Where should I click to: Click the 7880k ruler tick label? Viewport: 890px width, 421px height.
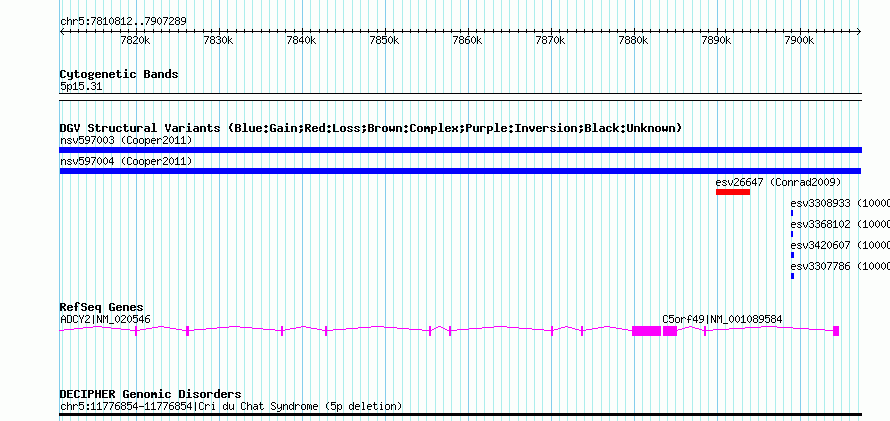(633, 41)
